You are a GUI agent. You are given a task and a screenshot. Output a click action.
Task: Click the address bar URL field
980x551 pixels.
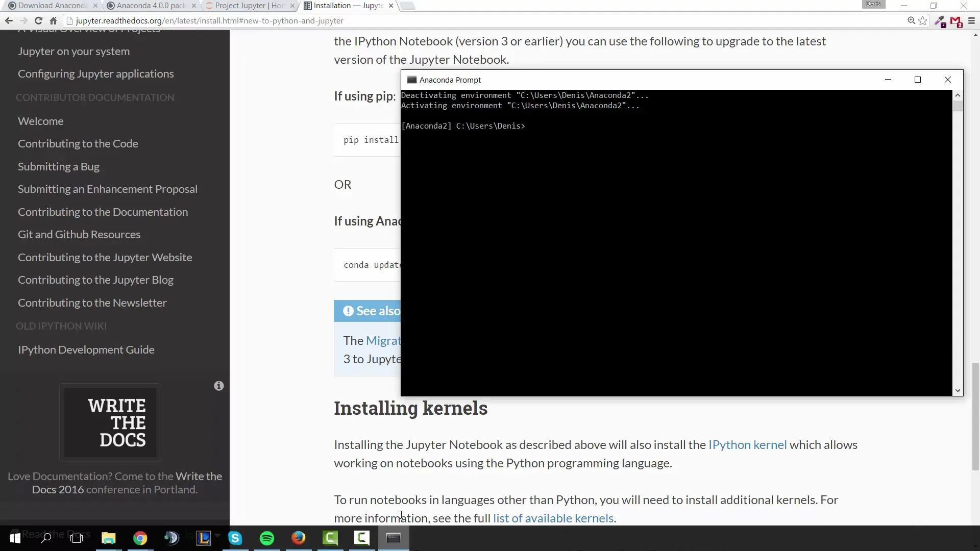(485, 21)
